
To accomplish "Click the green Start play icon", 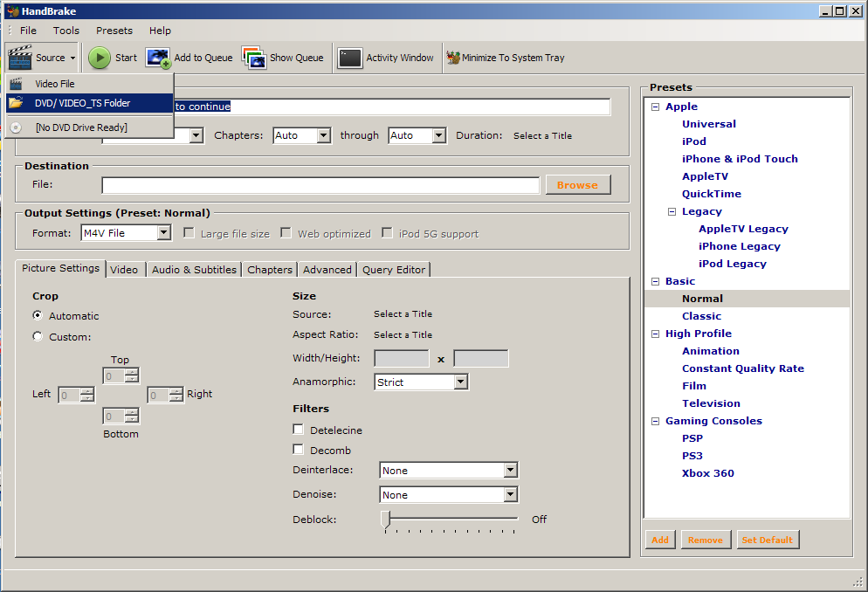I will click(x=100, y=58).
